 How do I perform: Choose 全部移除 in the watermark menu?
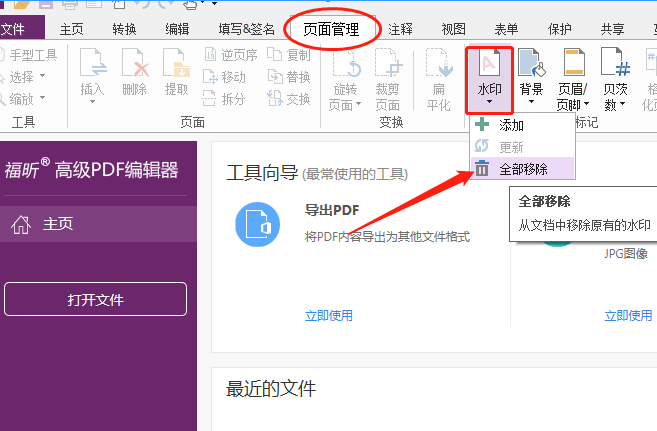click(522, 169)
